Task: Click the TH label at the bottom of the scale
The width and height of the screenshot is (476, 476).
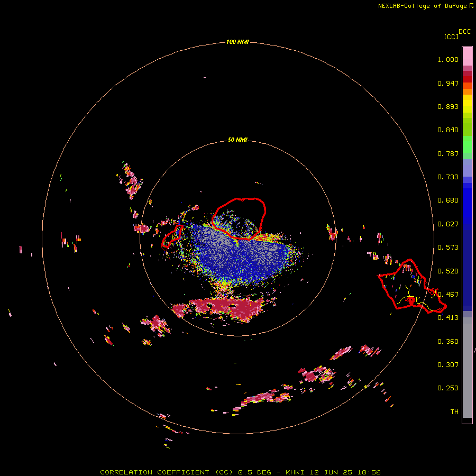Action: point(454,412)
